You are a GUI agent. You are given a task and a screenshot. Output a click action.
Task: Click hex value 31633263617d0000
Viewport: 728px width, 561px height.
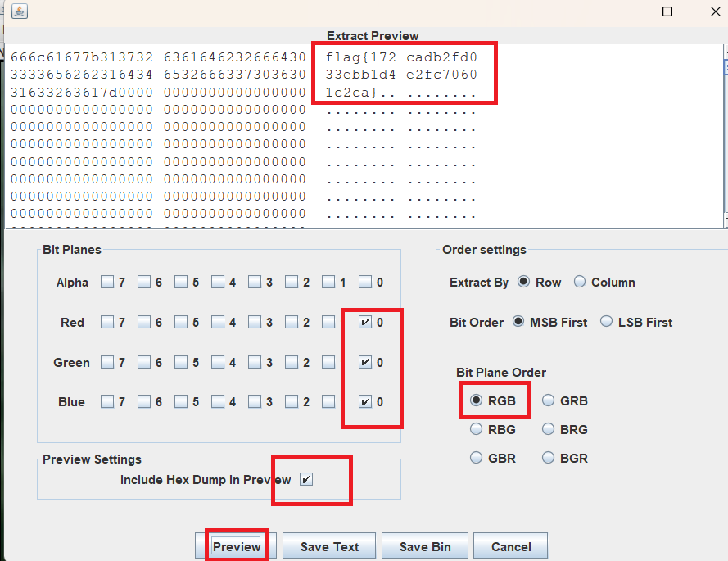click(82, 92)
